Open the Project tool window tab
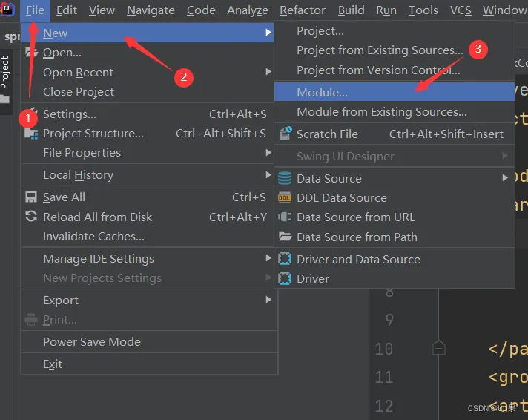The image size is (528, 420). 6,80
